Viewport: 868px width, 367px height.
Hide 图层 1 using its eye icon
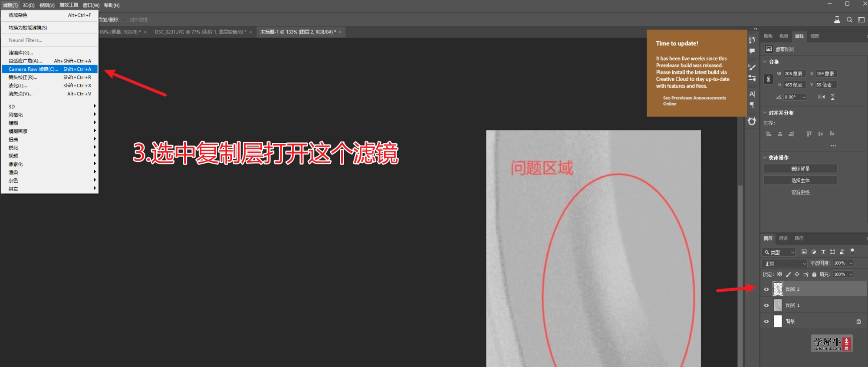click(766, 305)
